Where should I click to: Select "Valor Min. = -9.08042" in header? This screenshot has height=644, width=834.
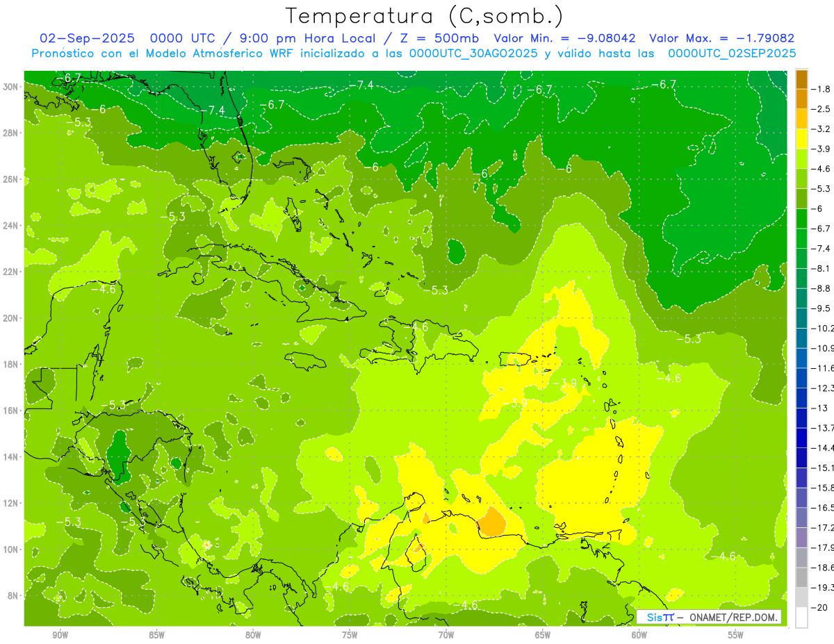click(x=565, y=38)
